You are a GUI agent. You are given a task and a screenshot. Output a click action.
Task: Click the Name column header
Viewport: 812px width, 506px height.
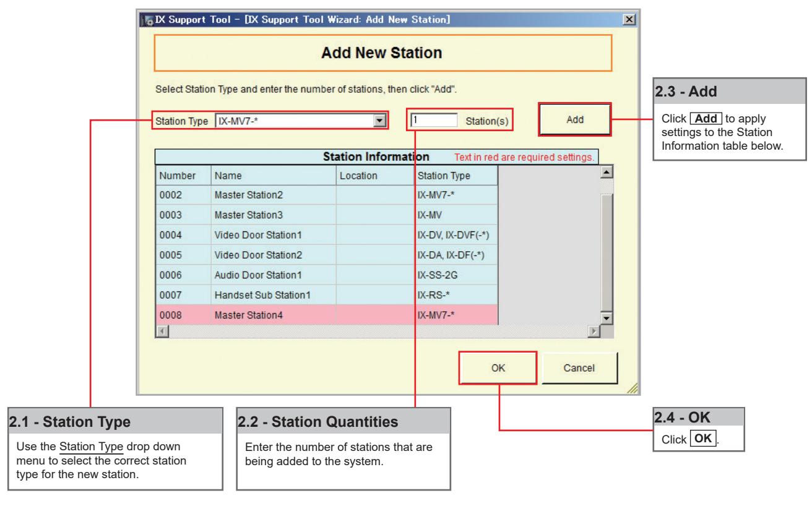(x=273, y=176)
